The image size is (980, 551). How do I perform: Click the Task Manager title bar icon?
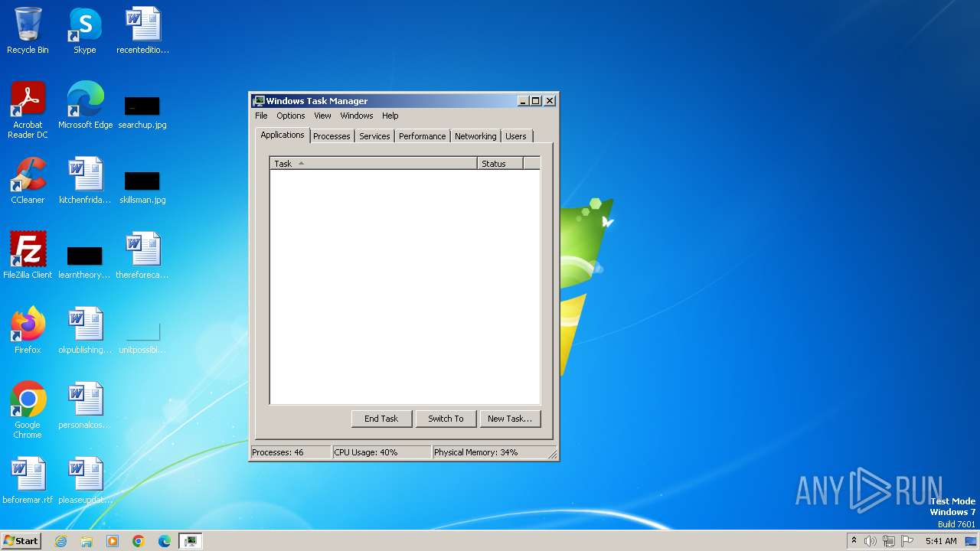259,101
